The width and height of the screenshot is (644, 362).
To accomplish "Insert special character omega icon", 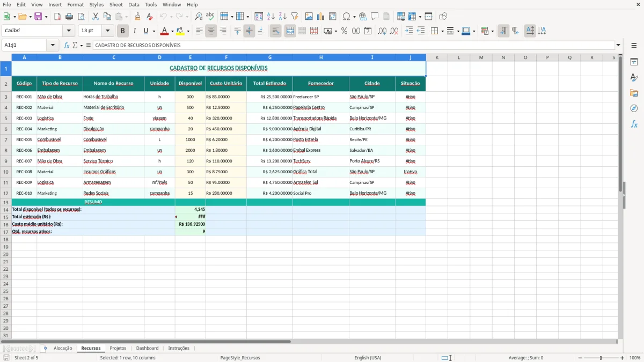I will point(346,17).
